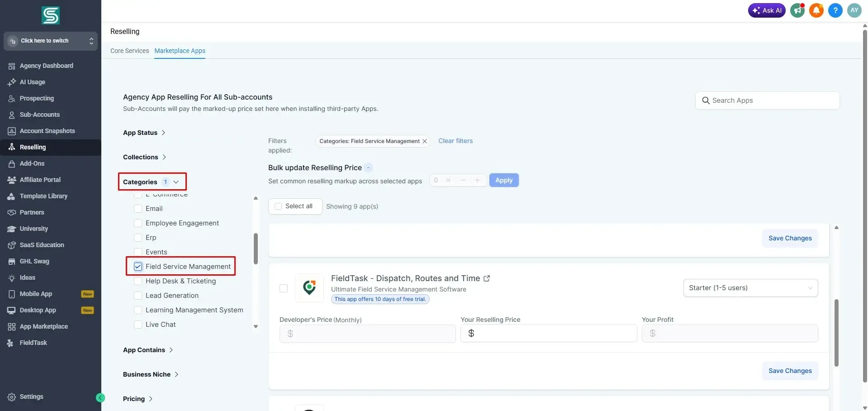Click Your Reselling Price input

(x=549, y=333)
